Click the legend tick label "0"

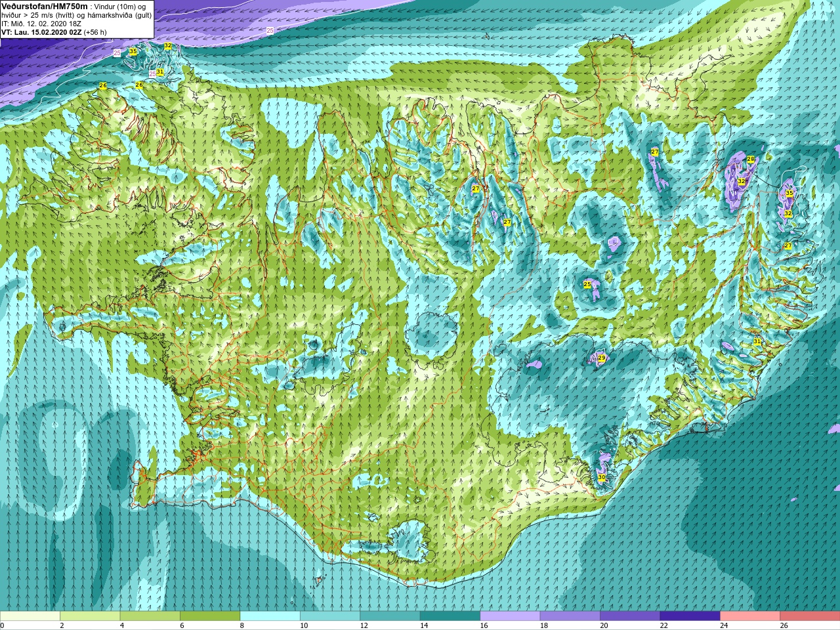tap(3, 625)
